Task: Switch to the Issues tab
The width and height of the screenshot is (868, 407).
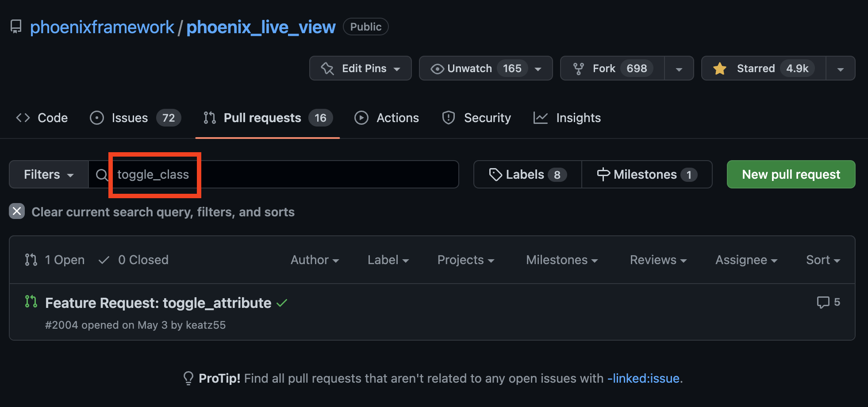Action: pos(135,118)
